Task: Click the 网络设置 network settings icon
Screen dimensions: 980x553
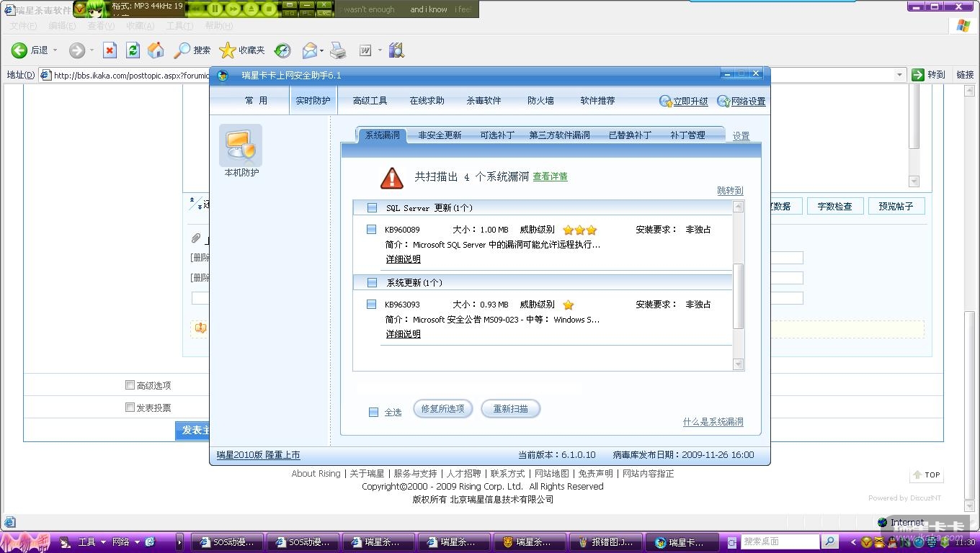Action: 723,102
